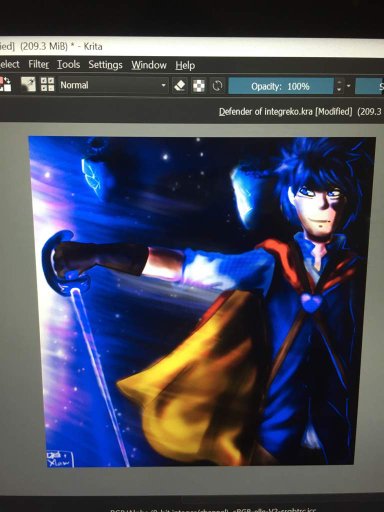Open the Window menu
The image size is (384, 512).
(149, 65)
